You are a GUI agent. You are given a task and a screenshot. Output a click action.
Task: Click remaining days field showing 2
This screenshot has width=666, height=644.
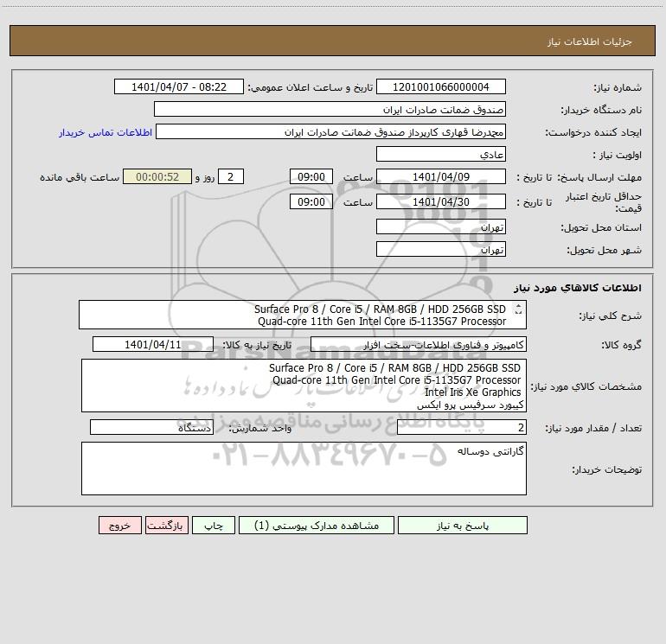tap(231, 176)
